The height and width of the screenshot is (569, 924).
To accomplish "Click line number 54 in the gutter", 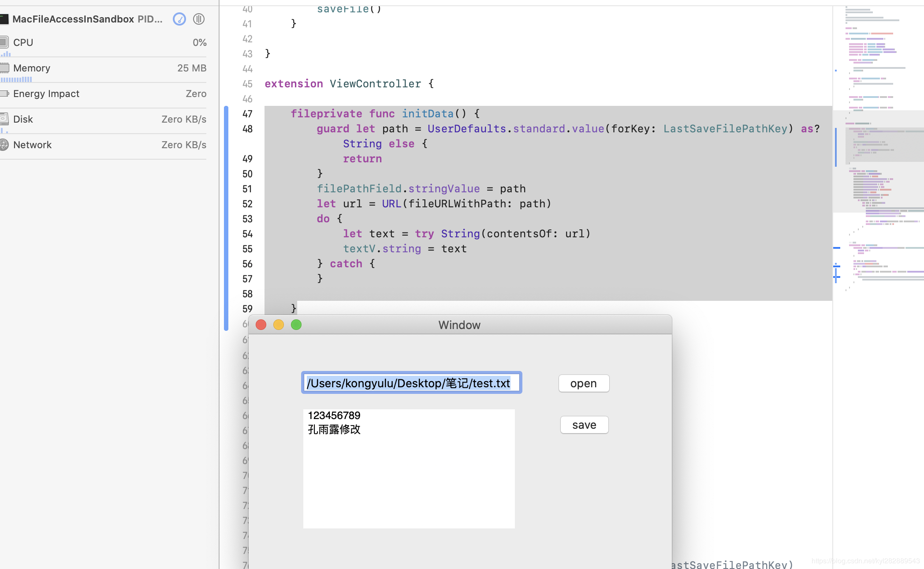I will pos(247,234).
